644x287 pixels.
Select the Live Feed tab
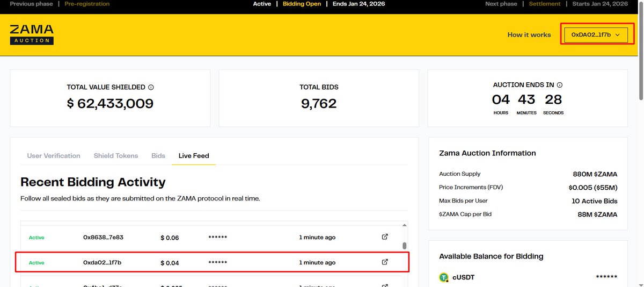point(194,156)
